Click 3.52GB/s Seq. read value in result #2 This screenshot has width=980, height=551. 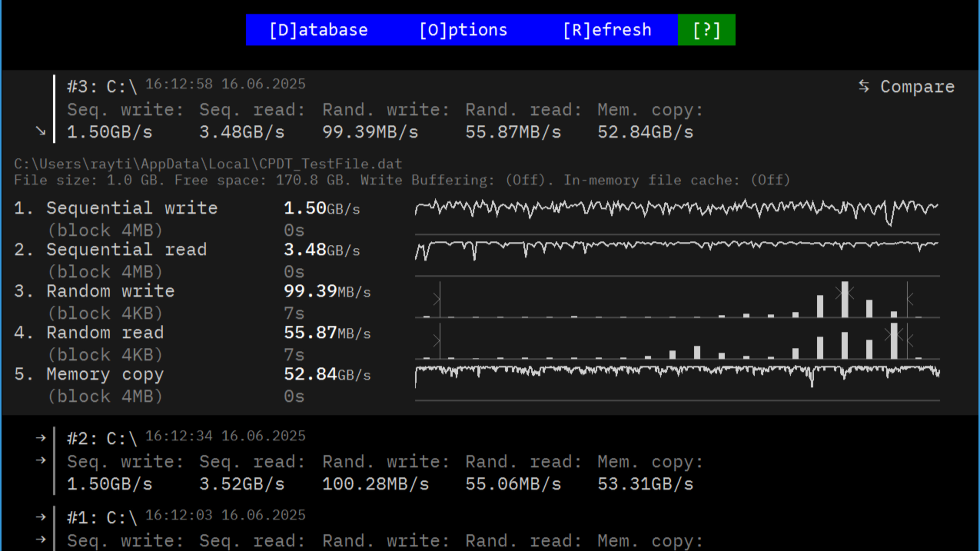(x=242, y=484)
